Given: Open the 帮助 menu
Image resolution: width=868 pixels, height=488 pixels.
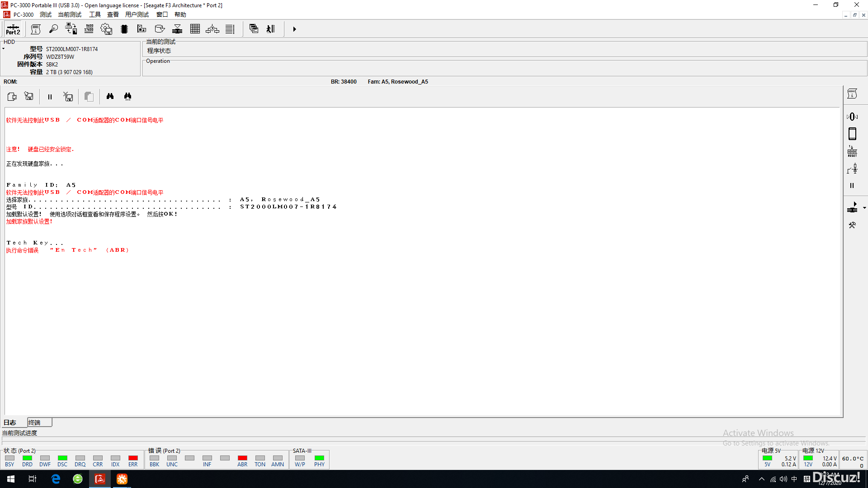Looking at the screenshot, I should click(180, 14).
